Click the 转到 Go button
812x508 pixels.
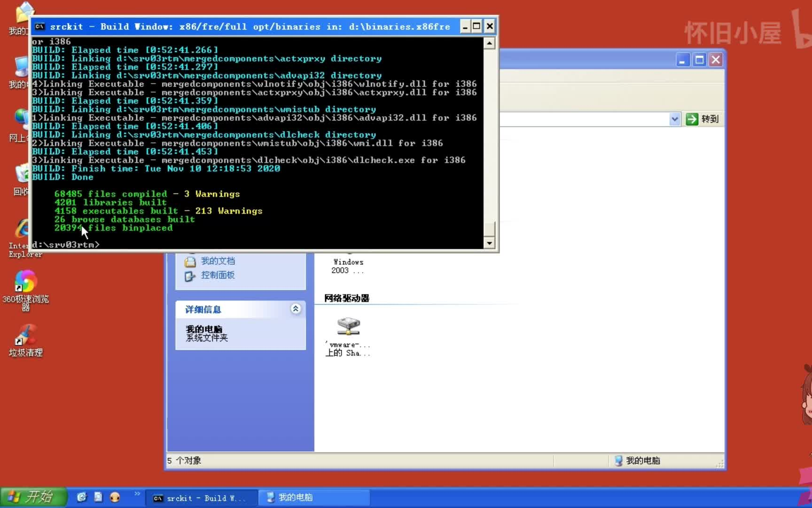pos(702,119)
